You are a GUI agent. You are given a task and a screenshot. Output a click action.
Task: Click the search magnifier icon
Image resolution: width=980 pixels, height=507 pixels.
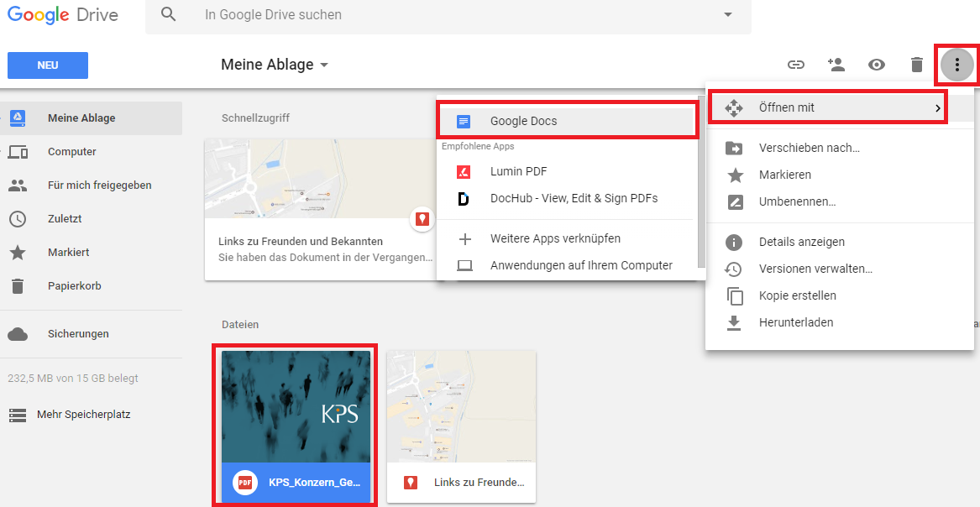[x=168, y=14]
